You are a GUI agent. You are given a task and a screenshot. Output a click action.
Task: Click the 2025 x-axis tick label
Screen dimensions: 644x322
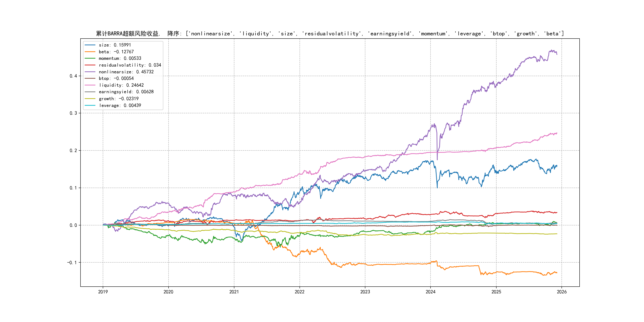496,292
